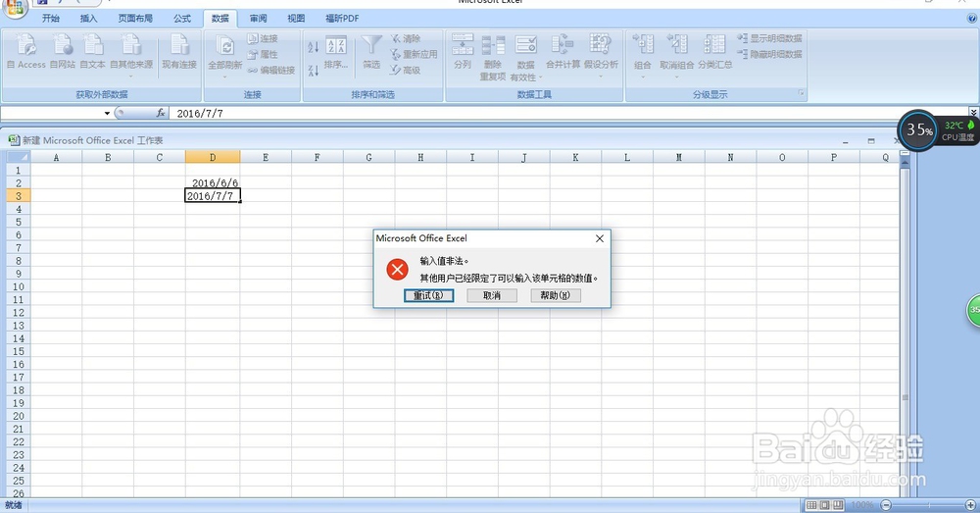
Task: Click the 重新应用 filter item
Action: (x=414, y=54)
